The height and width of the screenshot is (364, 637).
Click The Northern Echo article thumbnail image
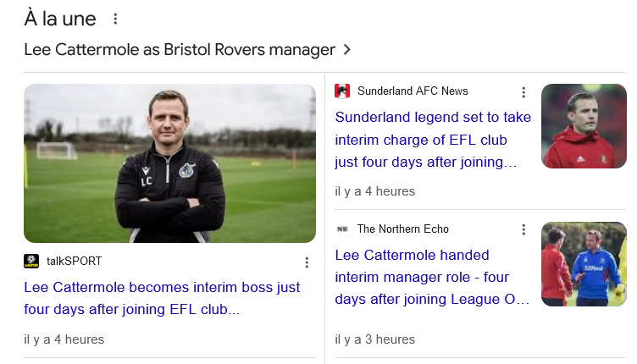[584, 264]
